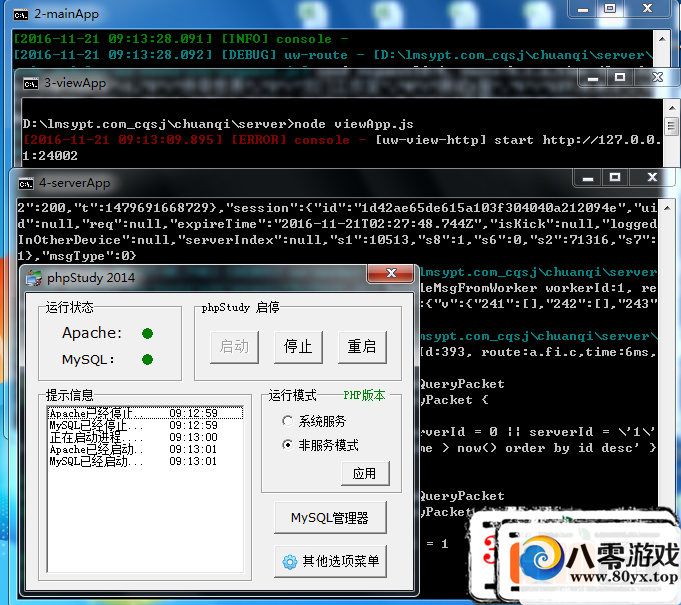Maximize the 4-serverApp window
Screen dimensions: 681x605
click(x=615, y=178)
